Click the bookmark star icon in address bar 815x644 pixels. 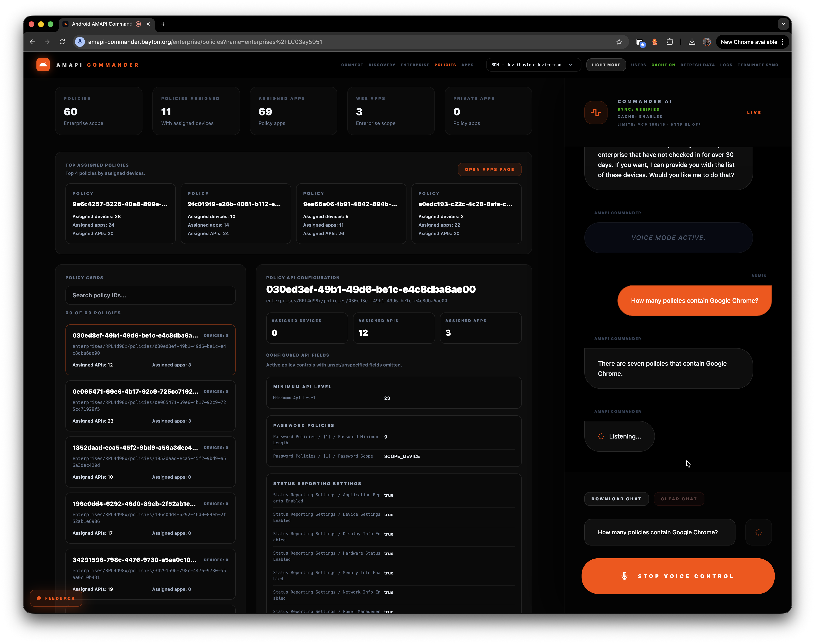(x=619, y=42)
